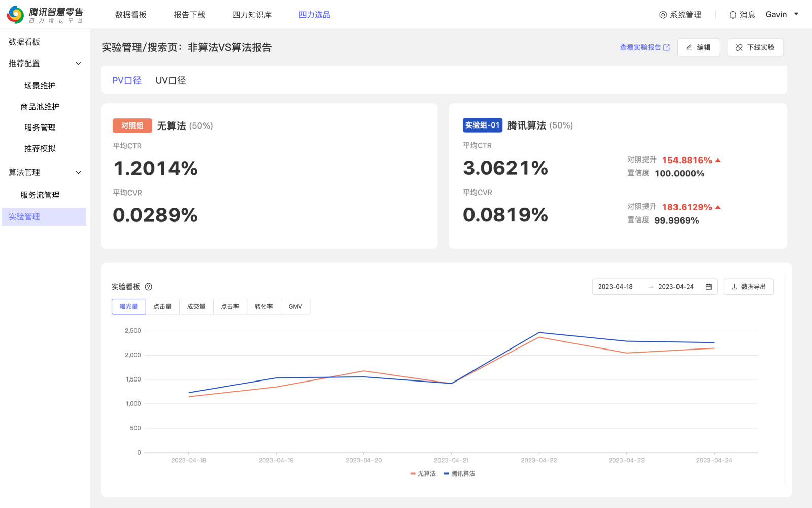812x508 pixels.
Task: Open the 系统管理 settings icon
Action: coord(663,15)
